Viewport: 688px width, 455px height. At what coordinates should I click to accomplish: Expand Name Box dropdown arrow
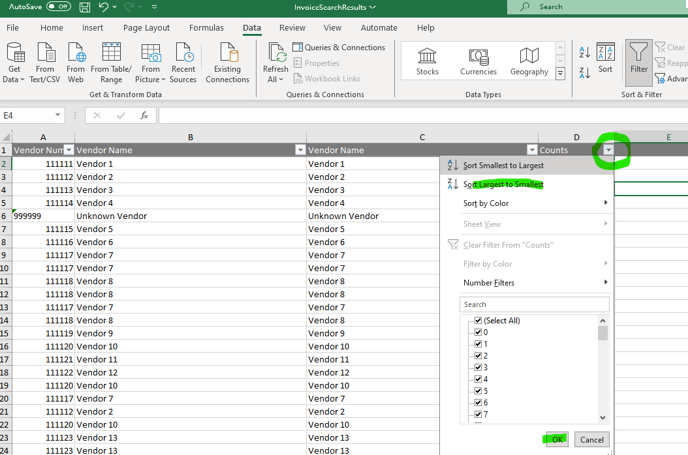click(57, 115)
